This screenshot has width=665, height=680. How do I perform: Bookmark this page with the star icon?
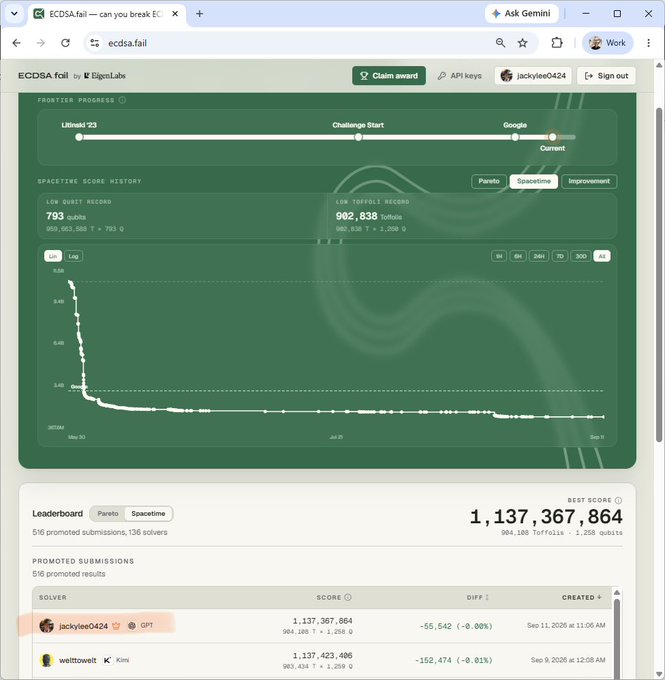point(523,43)
